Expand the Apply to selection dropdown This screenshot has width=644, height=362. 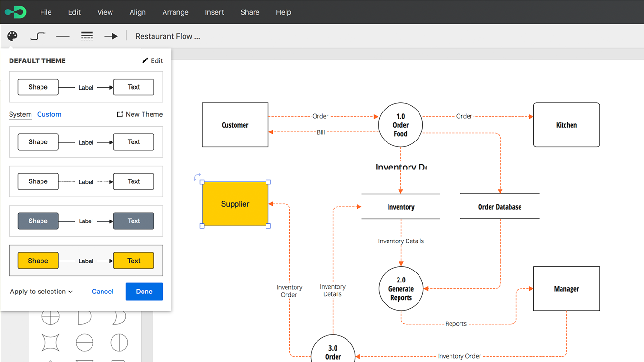(41, 291)
